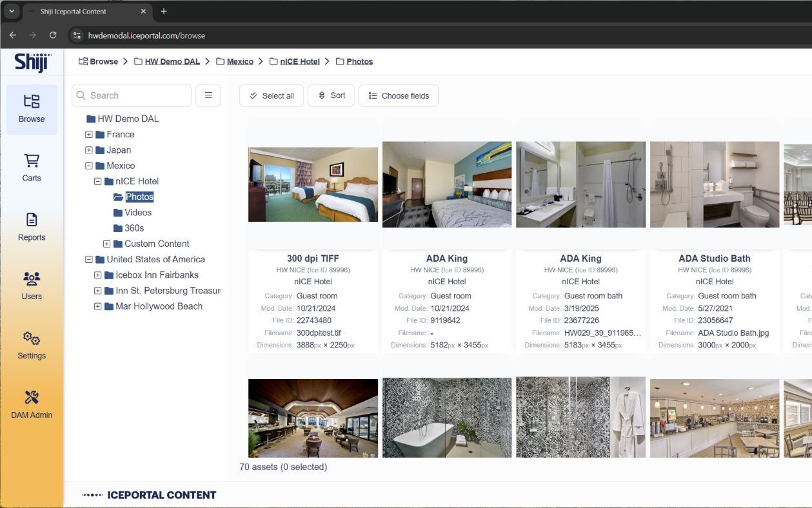The height and width of the screenshot is (508, 812).
Task: Reload the page in browser
Action: (53, 35)
